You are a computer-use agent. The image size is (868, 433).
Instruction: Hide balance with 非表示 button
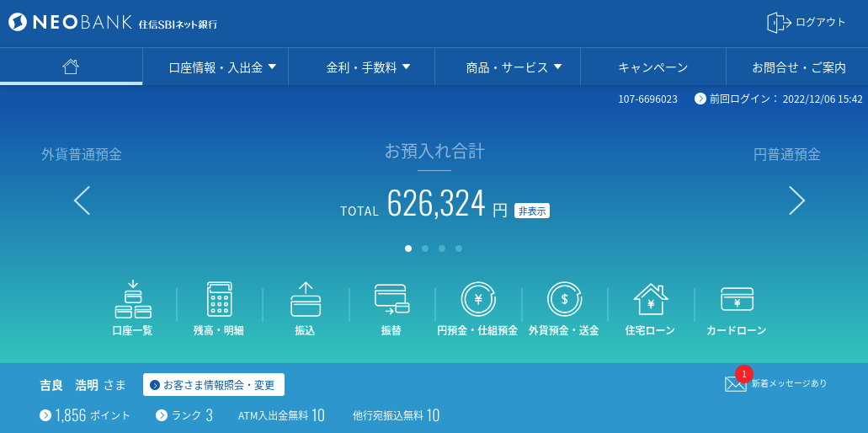532,211
